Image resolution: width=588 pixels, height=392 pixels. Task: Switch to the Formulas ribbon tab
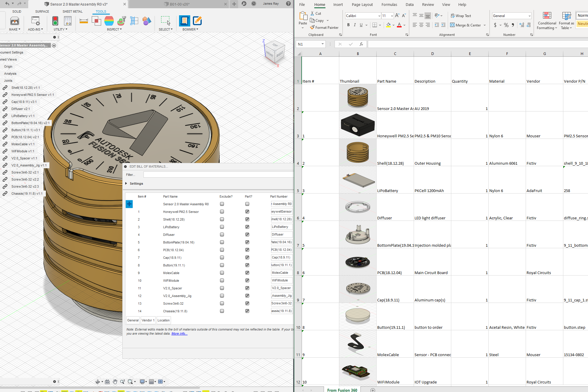coord(389,5)
